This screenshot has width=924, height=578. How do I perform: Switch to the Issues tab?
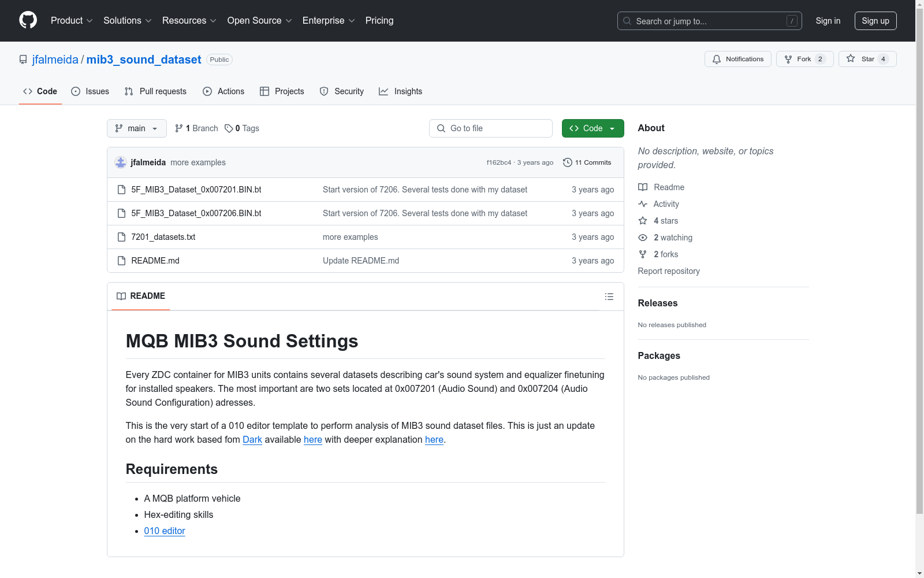(x=90, y=91)
